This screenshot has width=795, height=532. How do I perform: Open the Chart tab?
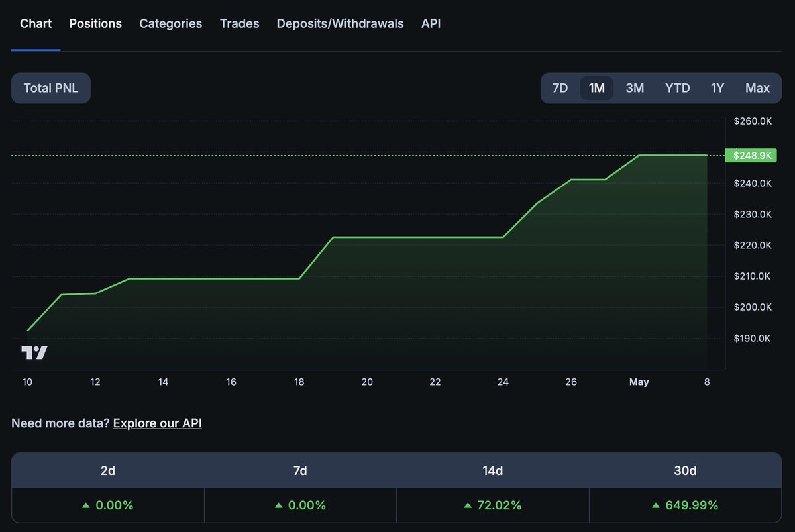point(36,24)
